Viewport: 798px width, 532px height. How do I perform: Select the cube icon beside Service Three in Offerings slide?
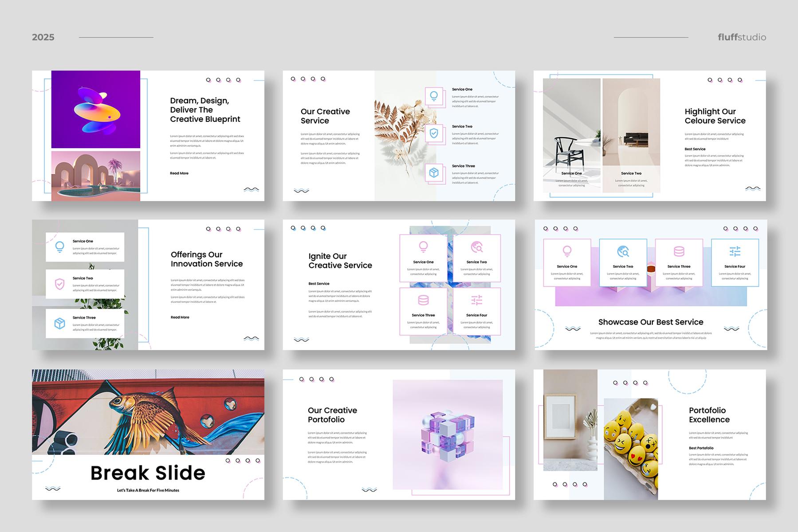(59, 323)
